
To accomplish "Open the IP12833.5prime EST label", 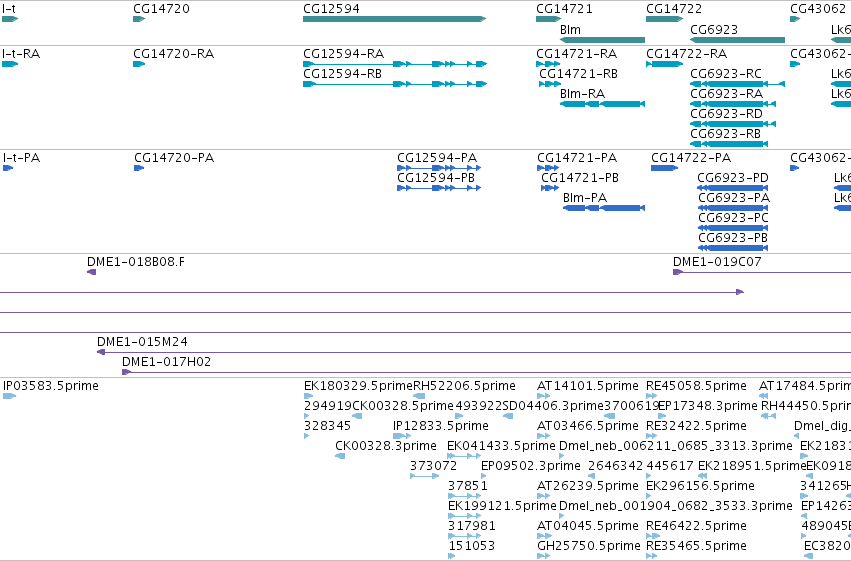I will coord(441,426).
